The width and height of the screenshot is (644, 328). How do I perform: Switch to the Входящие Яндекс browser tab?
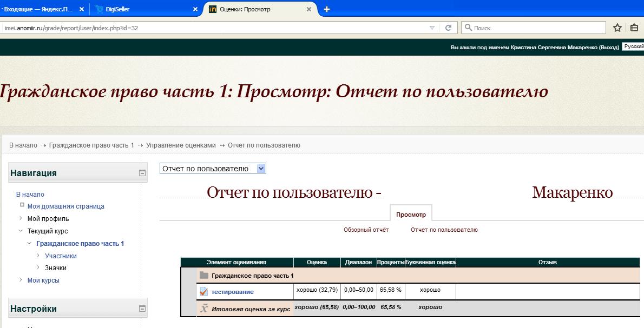click(41, 9)
